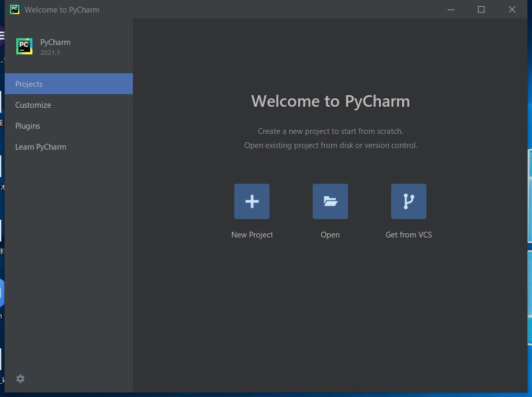Maximize the Welcome to PyCharm window

pyautogui.click(x=481, y=9)
